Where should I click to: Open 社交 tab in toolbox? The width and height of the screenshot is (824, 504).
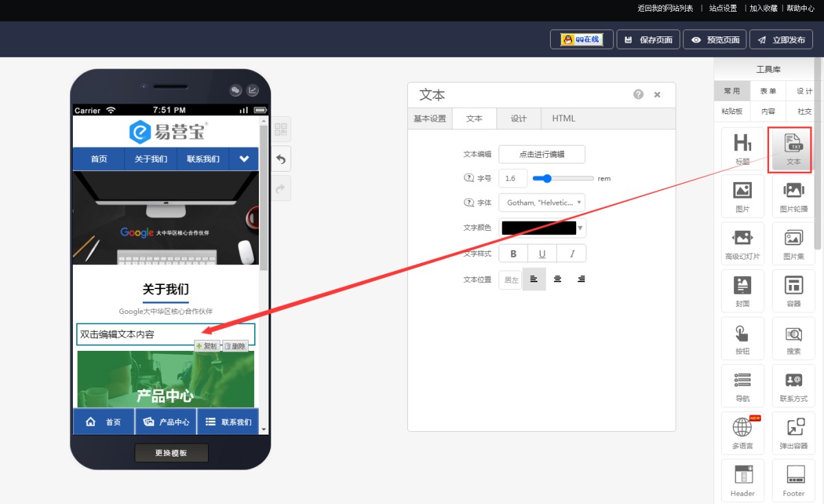pyautogui.click(x=804, y=111)
